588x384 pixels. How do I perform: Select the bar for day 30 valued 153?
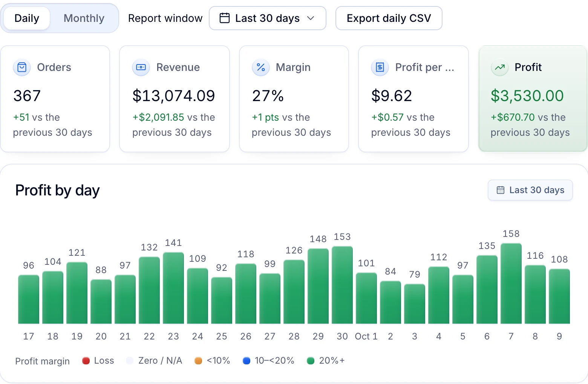(x=342, y=285)
